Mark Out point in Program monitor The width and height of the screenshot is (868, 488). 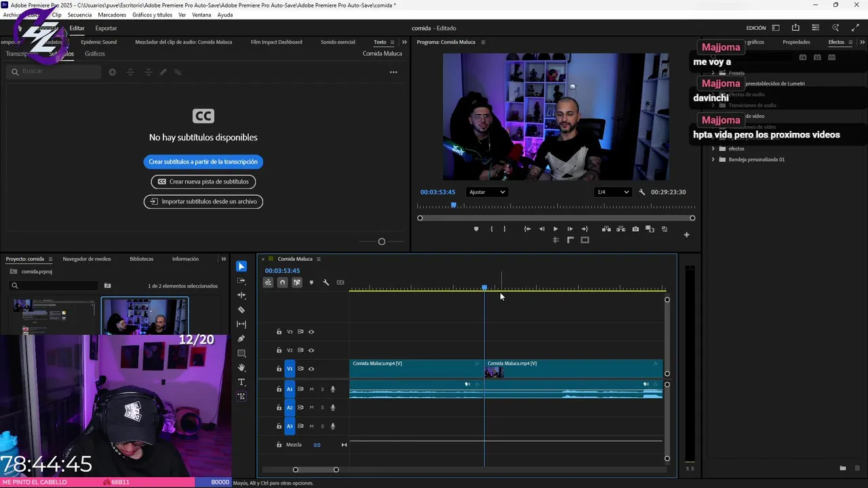pos(505,229)
